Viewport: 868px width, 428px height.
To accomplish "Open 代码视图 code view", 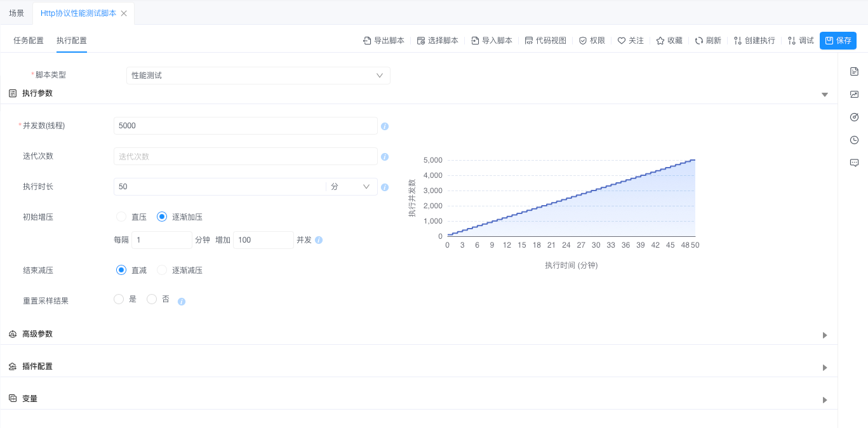I will (x=545, y=41).
